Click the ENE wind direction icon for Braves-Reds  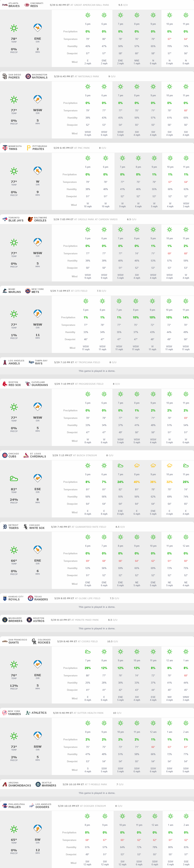(37, 28)
